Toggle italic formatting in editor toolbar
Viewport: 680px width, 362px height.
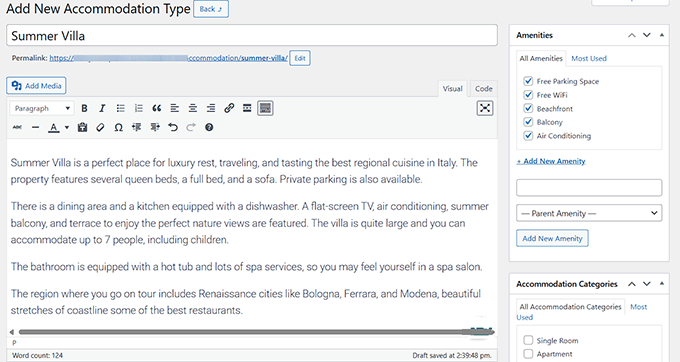(102, 108)
